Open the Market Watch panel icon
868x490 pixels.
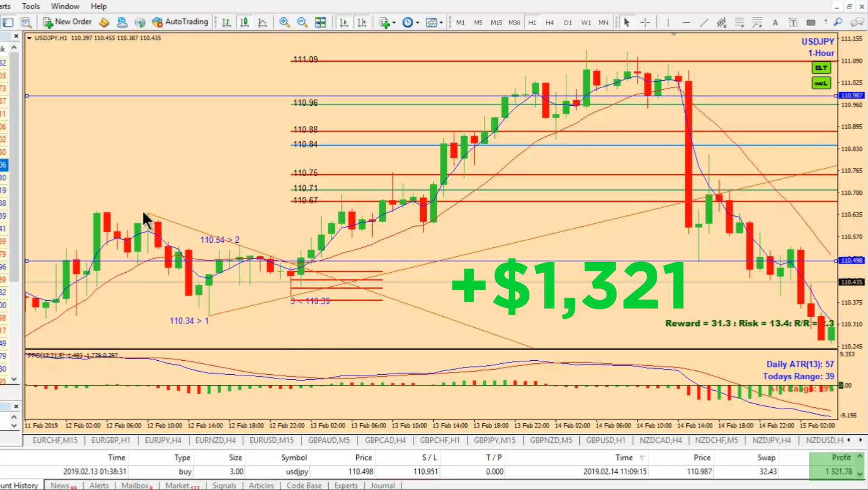click(x=8, y=22)
